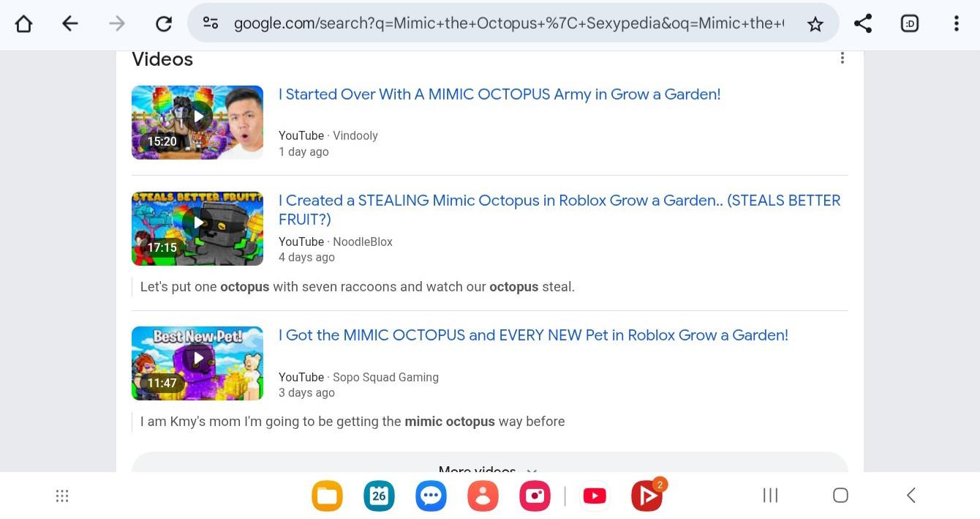Image resolution: width=980 pixels, height=519 pixels.
Task: Play the 15:20 Vindooly video thumbnail
Action: click(x=197, y=122)
